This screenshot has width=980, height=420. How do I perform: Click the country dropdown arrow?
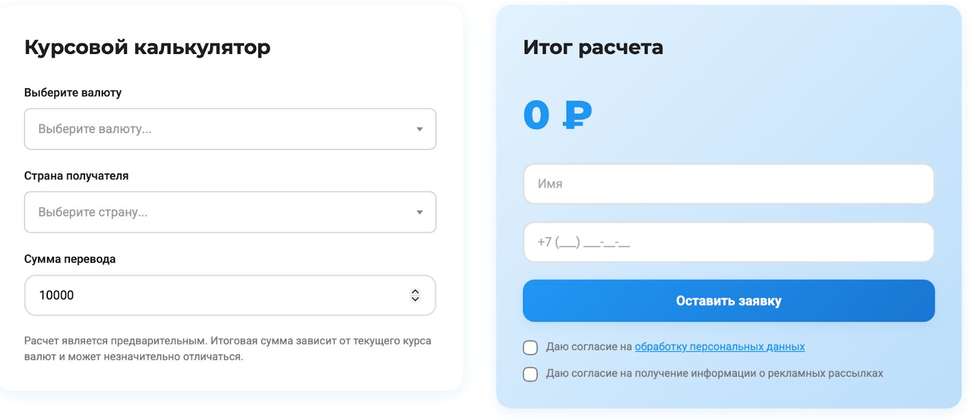420,212
